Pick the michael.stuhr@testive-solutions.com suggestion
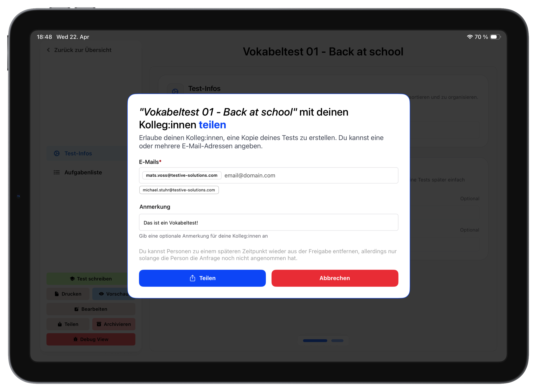The height and width of the screenshot is (392, 537). 179,190
